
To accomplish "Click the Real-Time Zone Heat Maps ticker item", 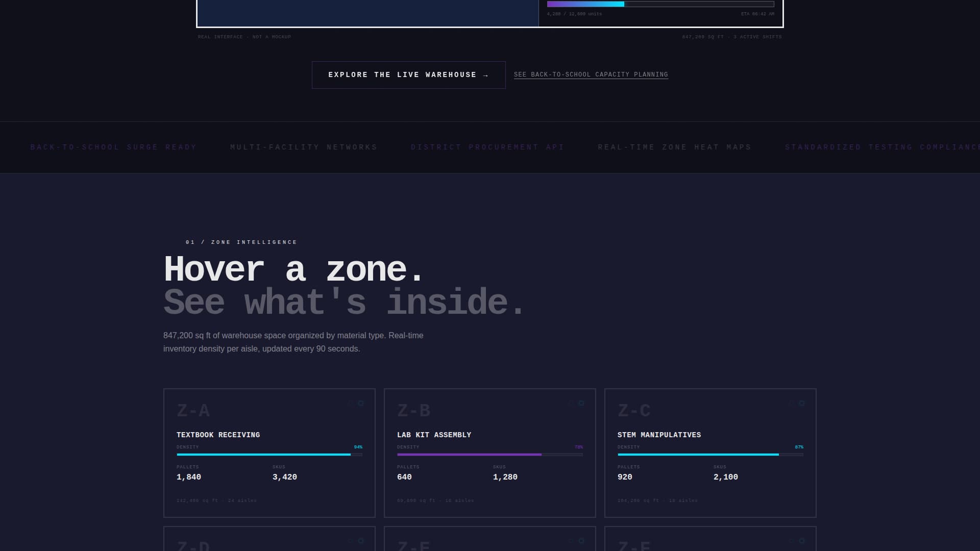I will click(x=675, y=147).
